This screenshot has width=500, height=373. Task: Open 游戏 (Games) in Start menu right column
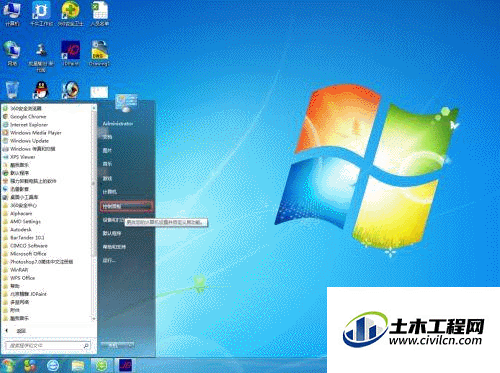107,179
